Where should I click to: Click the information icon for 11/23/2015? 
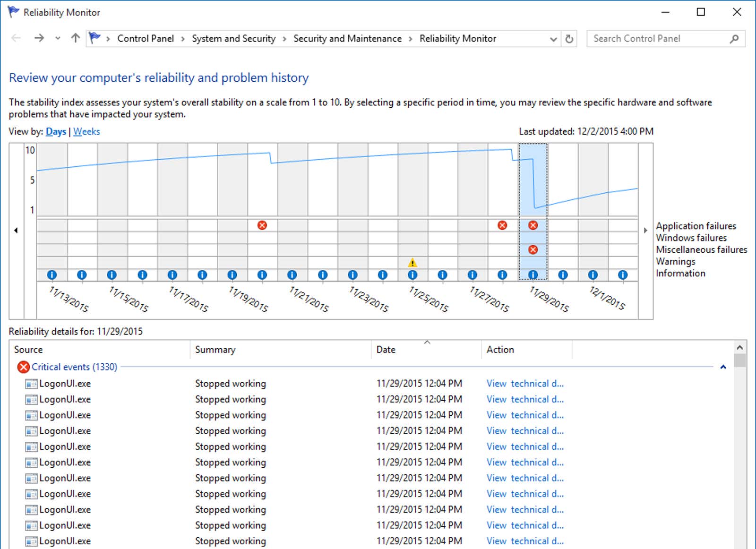[352, 274]
